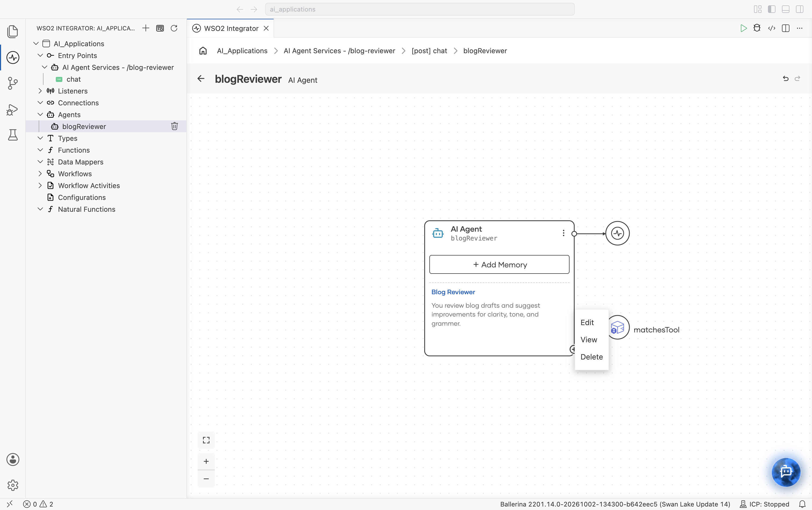
Task: Collapse the Connections section
Action: pyautogui.click(x=40, y=103)
